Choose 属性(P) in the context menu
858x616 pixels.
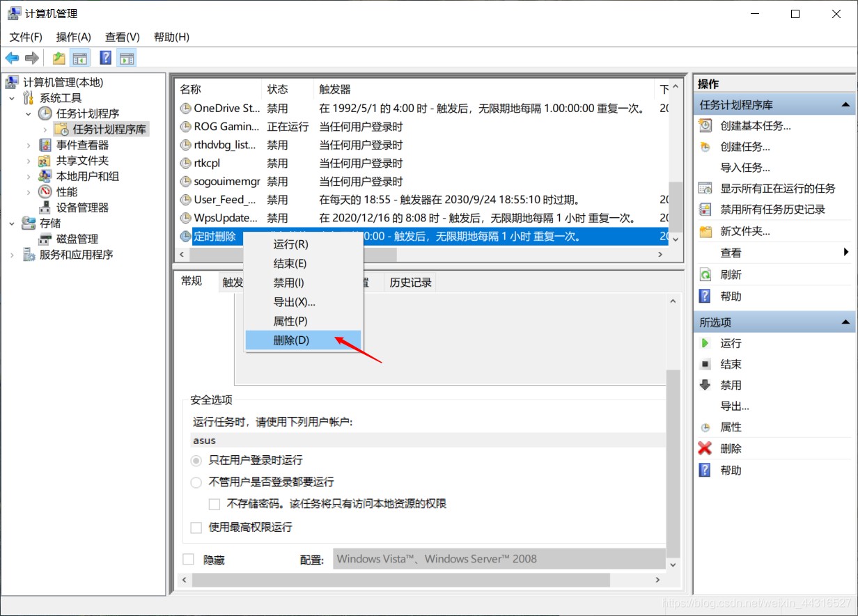point(303,321)
